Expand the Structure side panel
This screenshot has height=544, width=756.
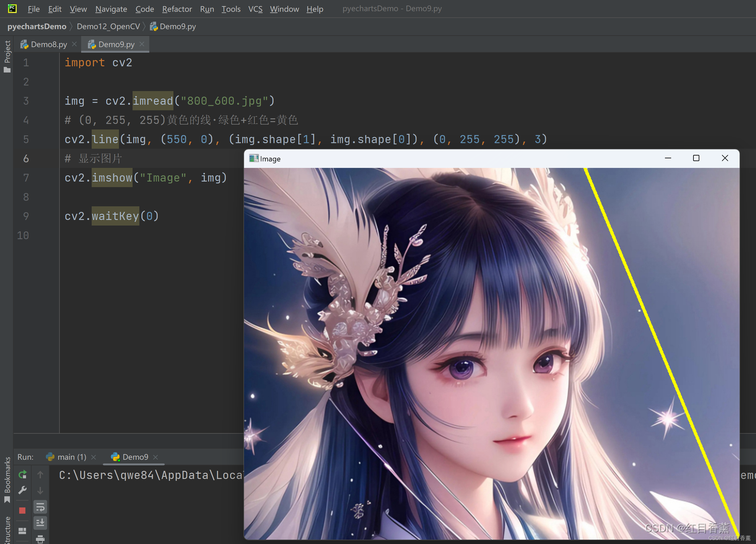click(7, 530)
